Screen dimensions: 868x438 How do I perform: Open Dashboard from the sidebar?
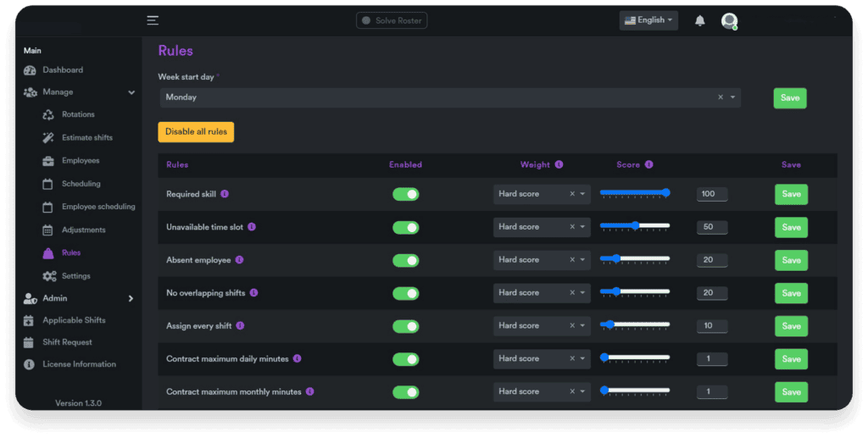click(63, 69)
